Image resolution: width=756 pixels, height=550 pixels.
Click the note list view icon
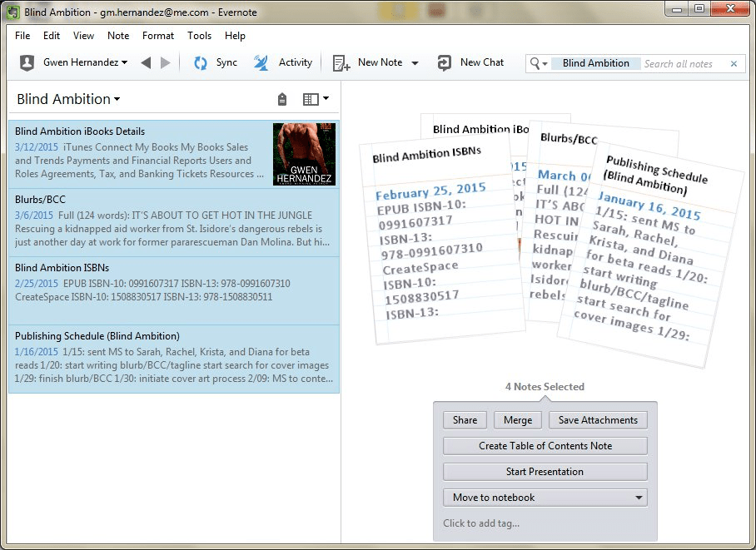point(311,99)
